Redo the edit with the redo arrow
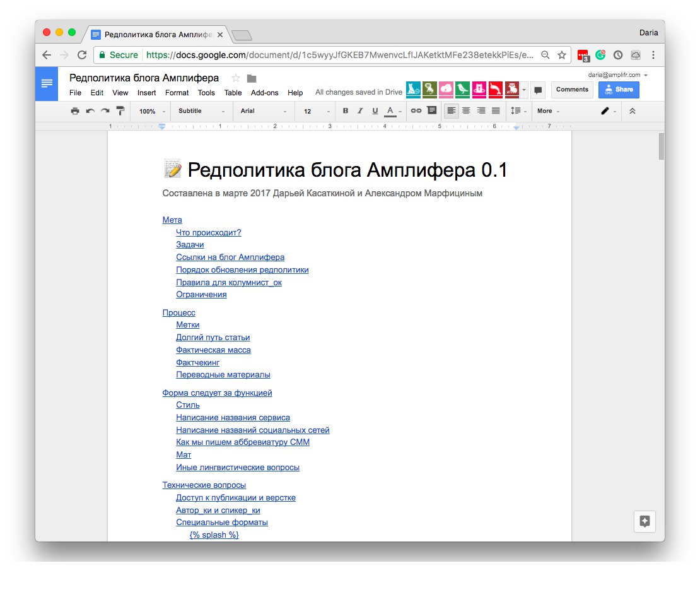Image resolution: width=700 pixels, height=592 pixels. pos(105,111)
